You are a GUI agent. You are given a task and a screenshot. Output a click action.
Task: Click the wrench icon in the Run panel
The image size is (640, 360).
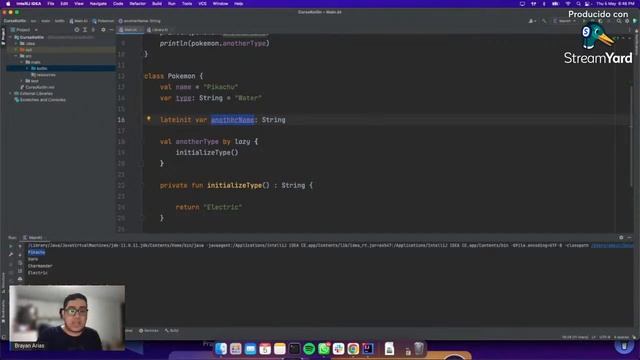tap(11, 254)
